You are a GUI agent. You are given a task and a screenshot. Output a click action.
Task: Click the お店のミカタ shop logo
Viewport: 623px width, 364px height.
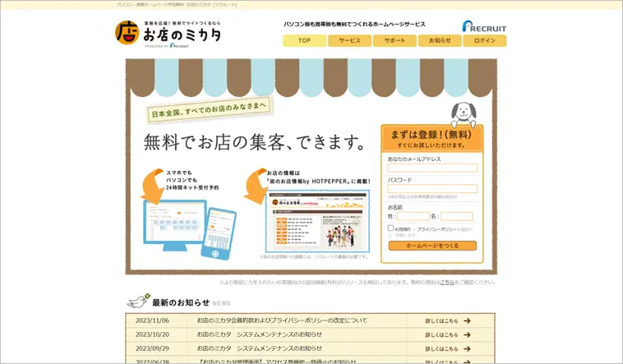click(x=168, y=33)
